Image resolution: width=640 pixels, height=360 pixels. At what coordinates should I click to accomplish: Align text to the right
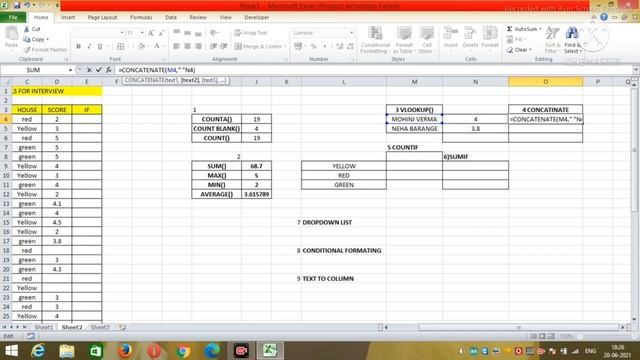pos(198,47)
